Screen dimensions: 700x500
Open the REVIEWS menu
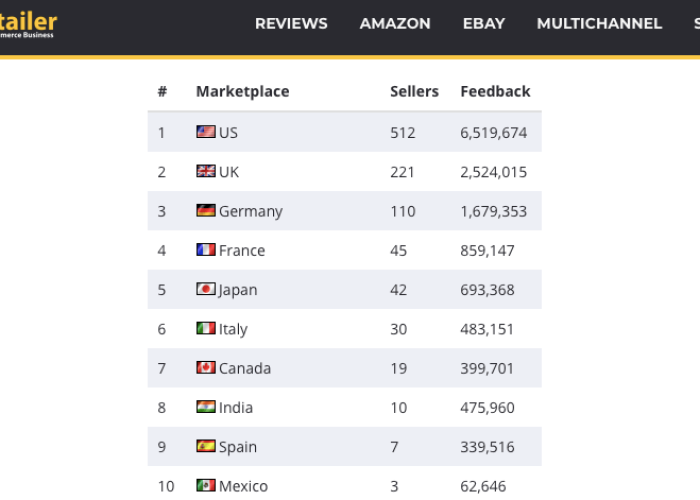click(x=291, y=24)
